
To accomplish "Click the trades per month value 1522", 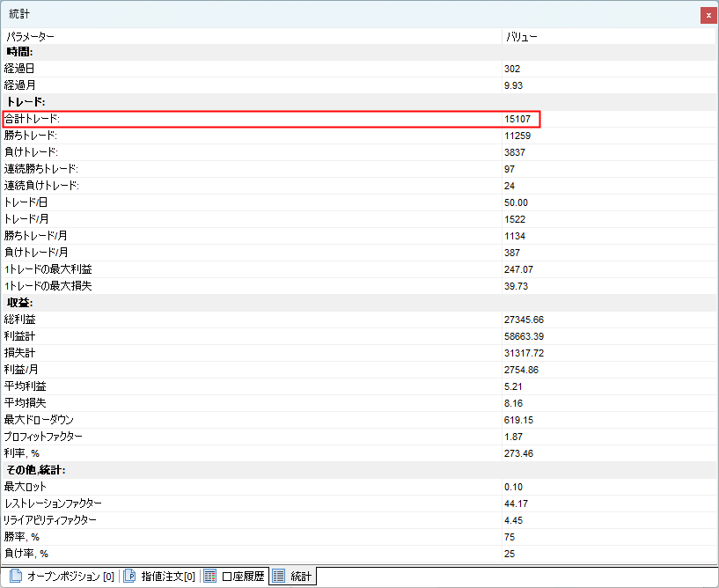I will coord(515,219).
